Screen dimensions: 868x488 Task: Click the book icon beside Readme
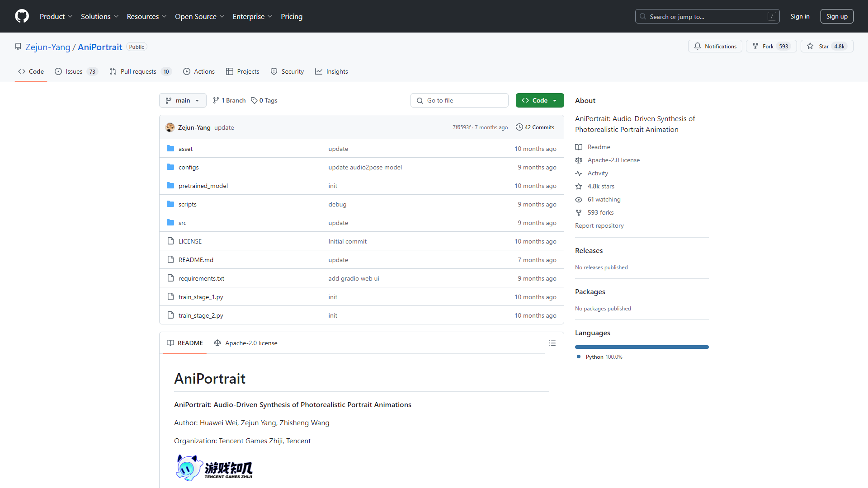[579, 147]
